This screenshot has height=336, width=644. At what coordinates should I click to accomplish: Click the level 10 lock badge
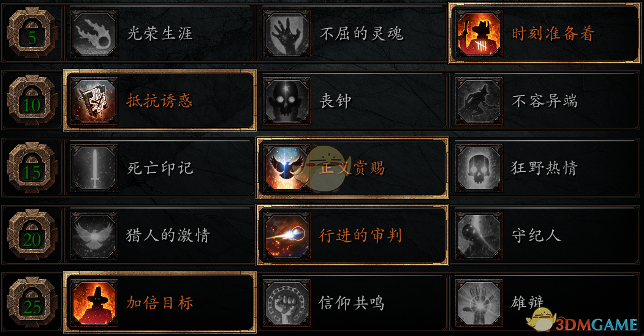(32, 100)
